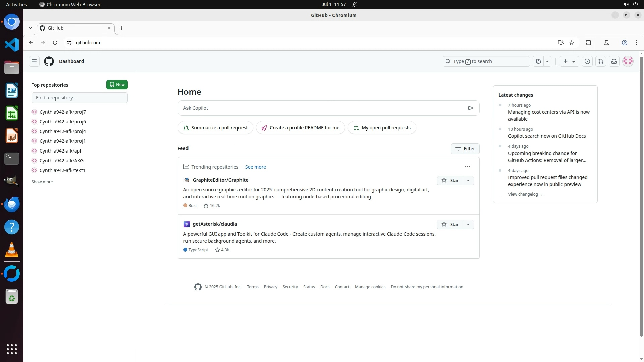
Task: Expand the list dropdown beside Graphite's Star button
Action: 468,180
